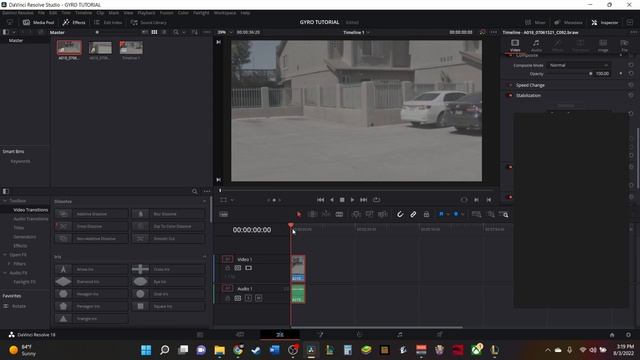This screenshot has width=640, height=360.
Task: Open the File menu
Action: click(x=41, y=13)
